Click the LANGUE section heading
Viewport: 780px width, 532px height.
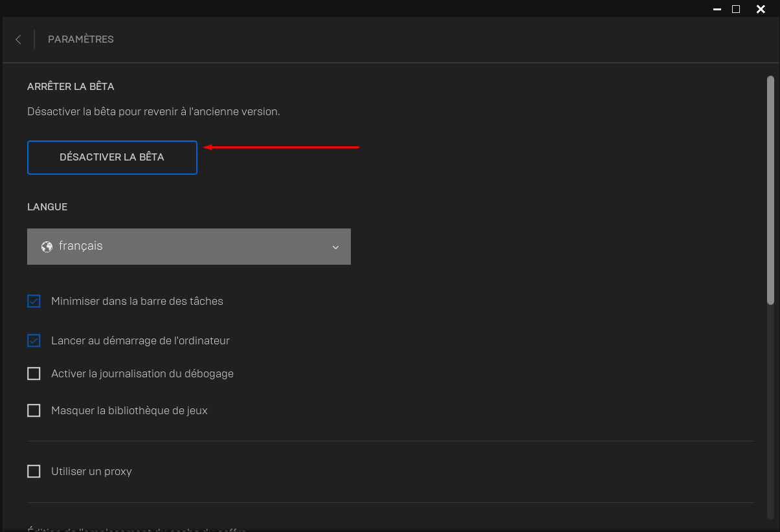[47, 206]
